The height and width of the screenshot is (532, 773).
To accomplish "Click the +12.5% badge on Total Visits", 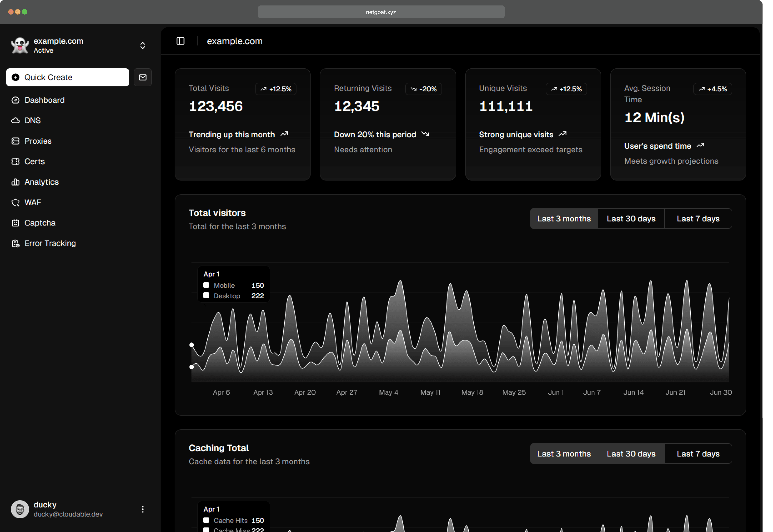I will click(276, 89).
